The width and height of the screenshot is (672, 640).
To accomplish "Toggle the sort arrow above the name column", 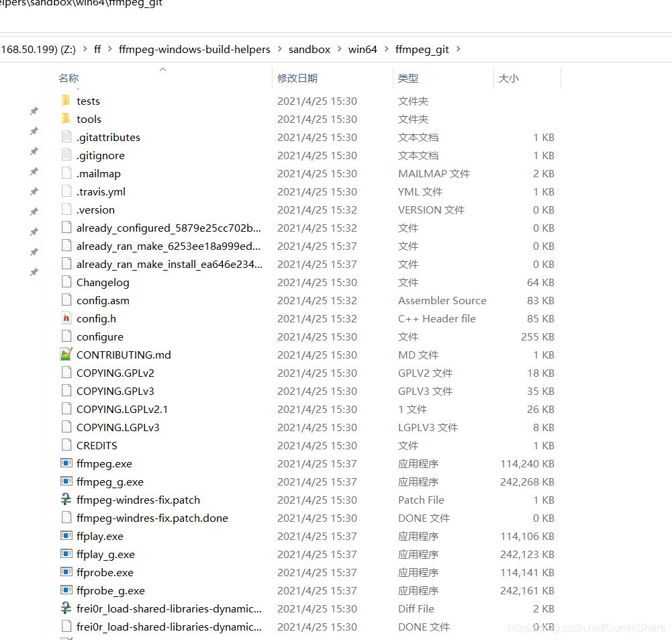I will (162, 69).
